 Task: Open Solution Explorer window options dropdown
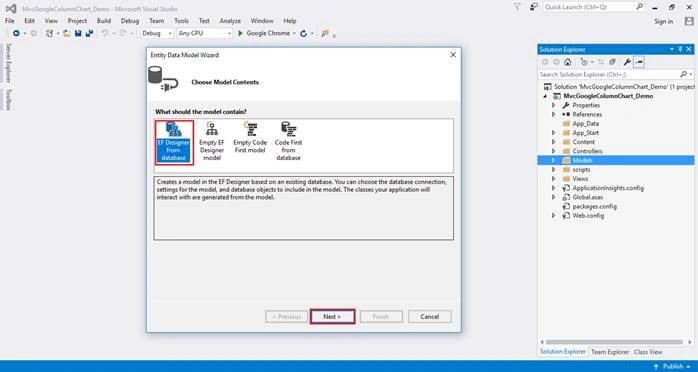672,49
